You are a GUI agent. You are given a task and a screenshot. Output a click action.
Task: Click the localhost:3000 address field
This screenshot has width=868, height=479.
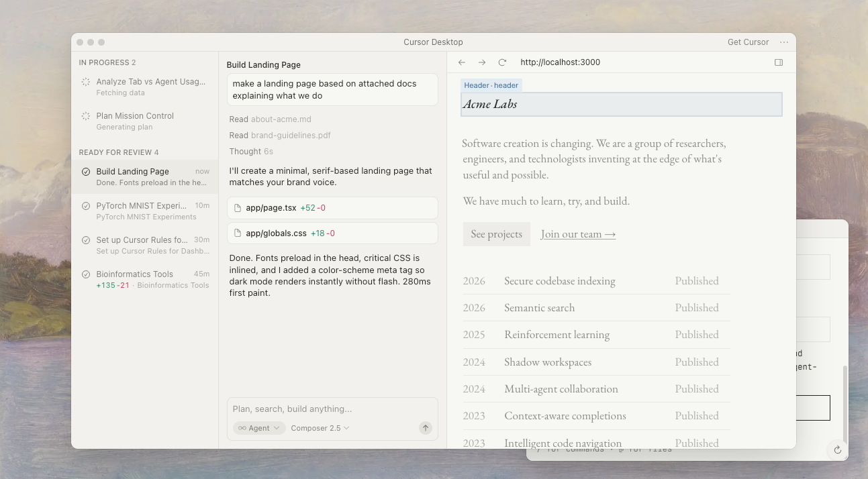(x=560, y=62)
